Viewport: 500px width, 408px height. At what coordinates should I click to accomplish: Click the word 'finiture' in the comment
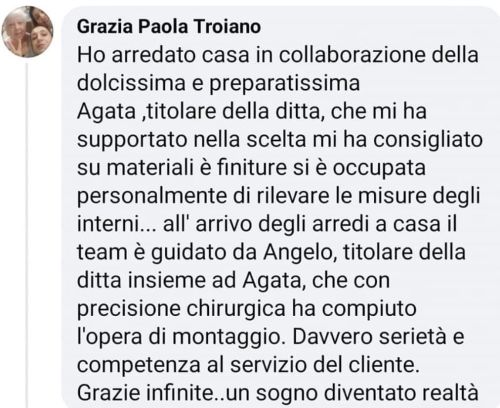tap(252, 167)
